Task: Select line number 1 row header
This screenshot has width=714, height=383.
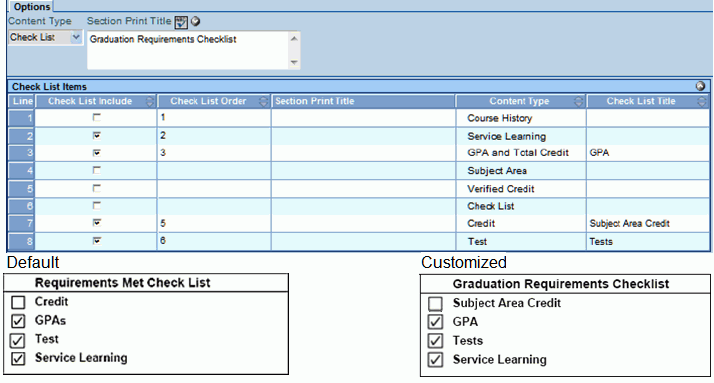Action: (21, 118)
